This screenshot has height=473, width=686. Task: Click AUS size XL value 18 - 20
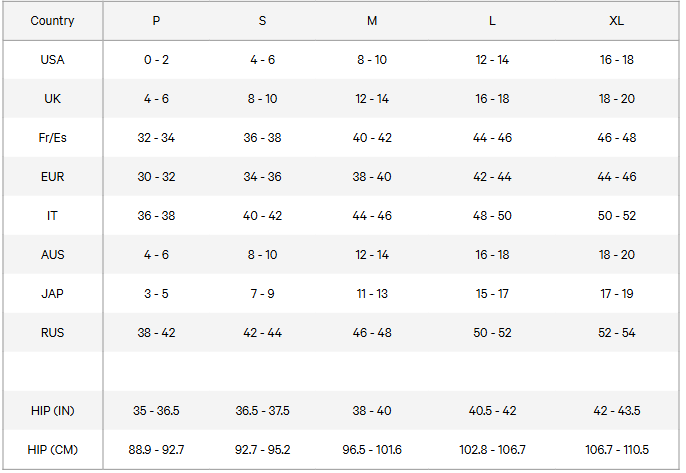pyautogui.click(x=617, y=255)
